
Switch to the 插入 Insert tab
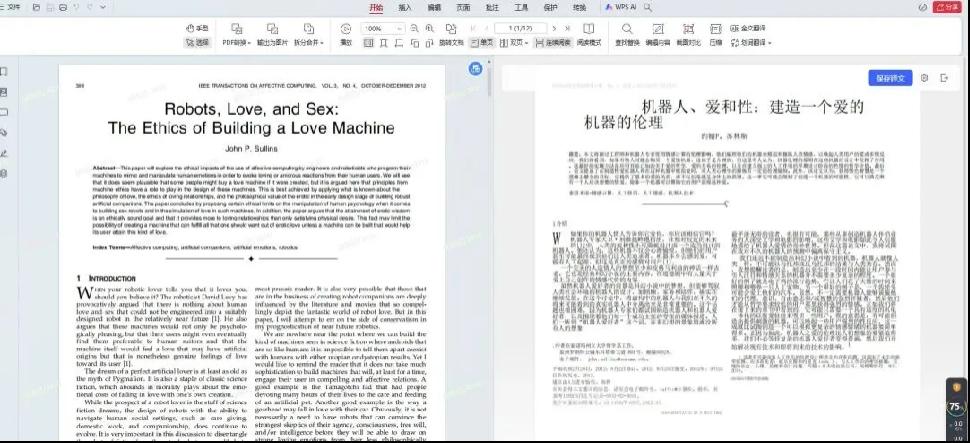click(405, 7)
